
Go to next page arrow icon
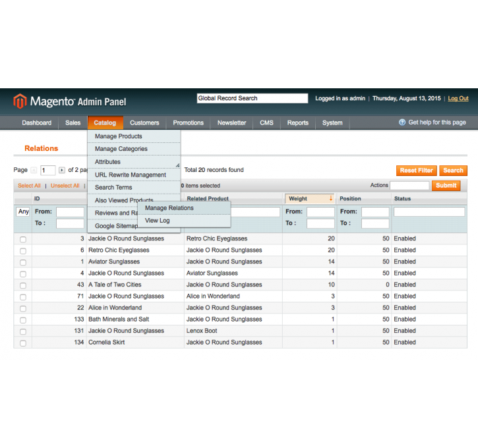[62, 170]
